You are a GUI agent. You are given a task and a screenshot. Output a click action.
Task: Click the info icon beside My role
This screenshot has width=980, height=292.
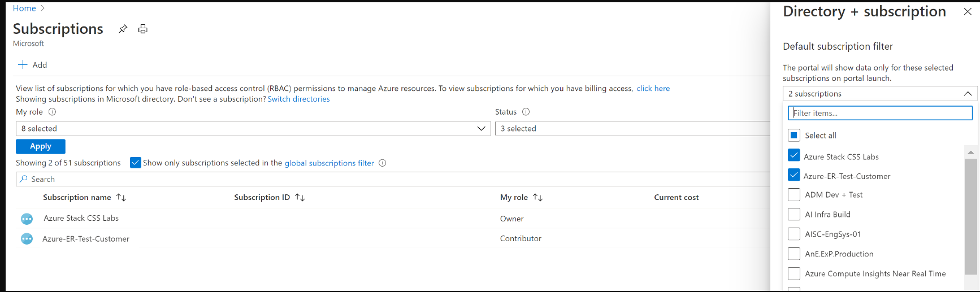tap(53, 112)
